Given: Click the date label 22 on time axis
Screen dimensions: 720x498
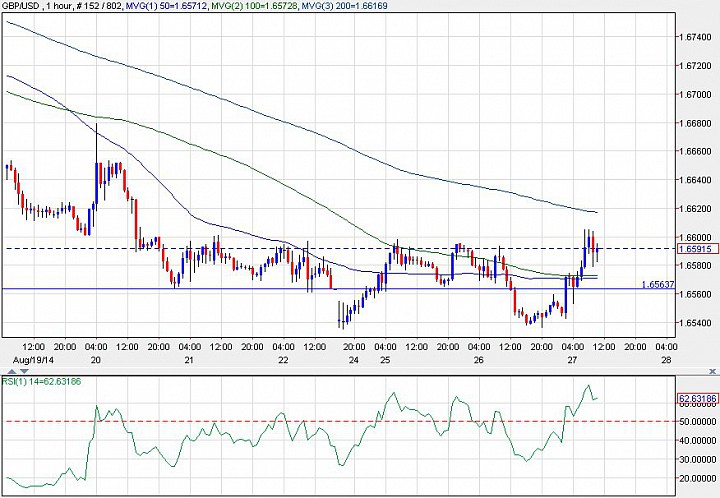Looking at the screenshot, I should [283, 360].
